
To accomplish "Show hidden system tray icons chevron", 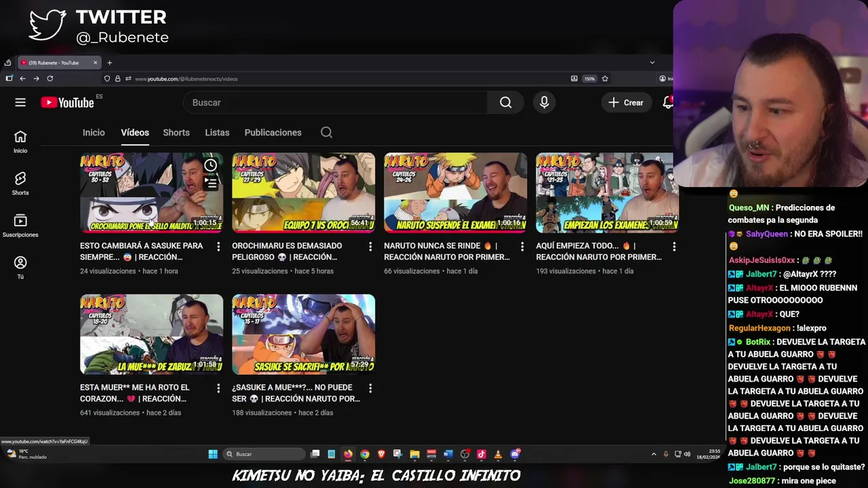I will point(654,454).
